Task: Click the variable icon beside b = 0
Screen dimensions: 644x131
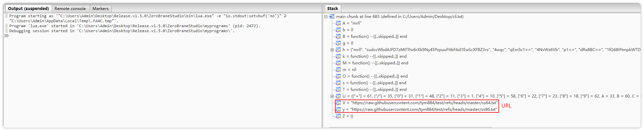Action: click(338, 30)
